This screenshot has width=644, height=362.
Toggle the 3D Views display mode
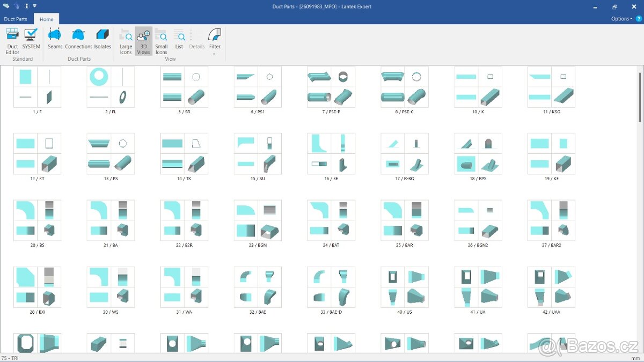click(x=143, y=41)
